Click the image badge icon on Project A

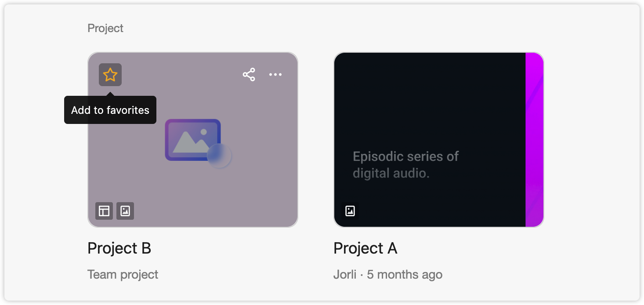pos(350,211)
